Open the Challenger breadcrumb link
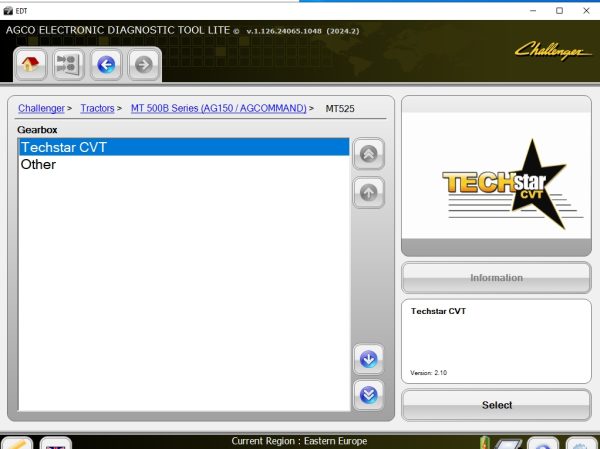 tap(41, 108)
